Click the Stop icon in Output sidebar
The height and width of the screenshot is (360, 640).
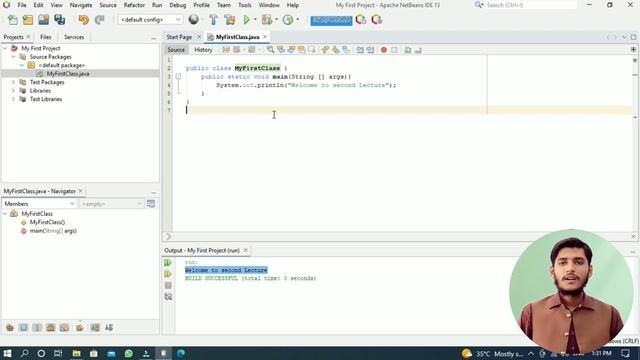[168, 285]
